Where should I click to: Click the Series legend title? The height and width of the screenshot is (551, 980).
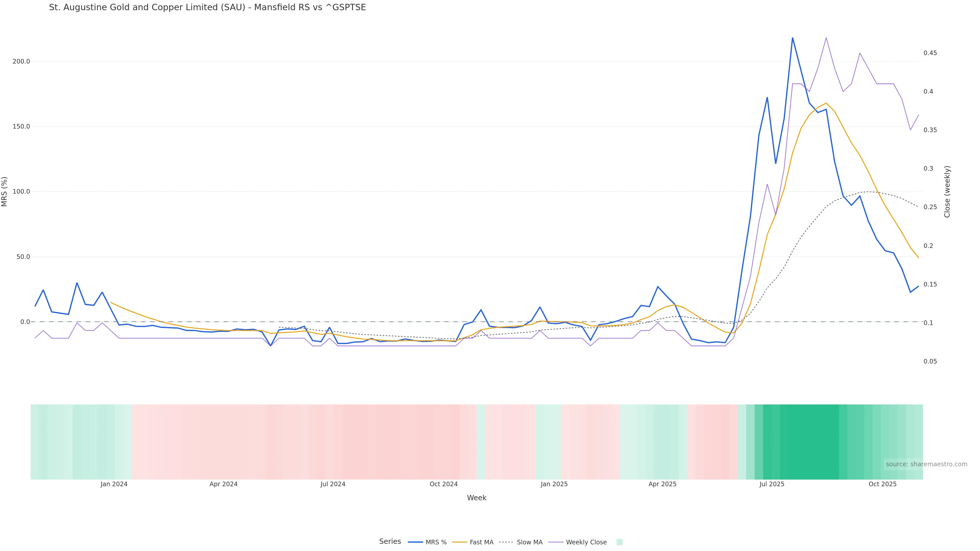coord(390,542)
